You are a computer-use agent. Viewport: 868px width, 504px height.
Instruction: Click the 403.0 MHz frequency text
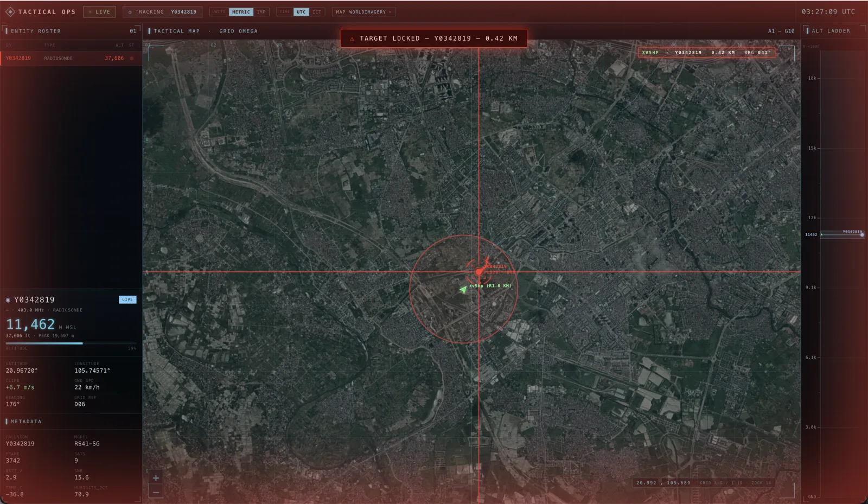(x=31, y=310)
